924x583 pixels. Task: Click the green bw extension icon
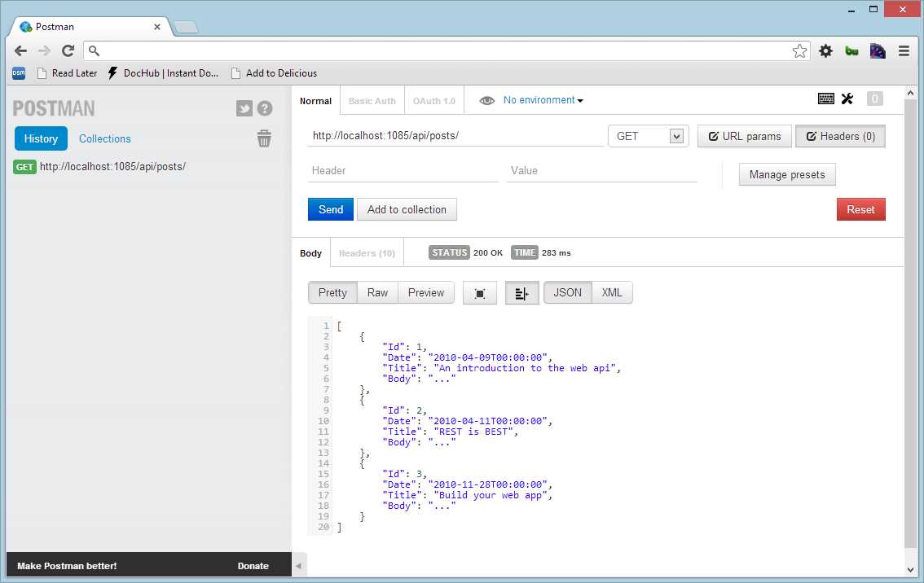point(851,51)
